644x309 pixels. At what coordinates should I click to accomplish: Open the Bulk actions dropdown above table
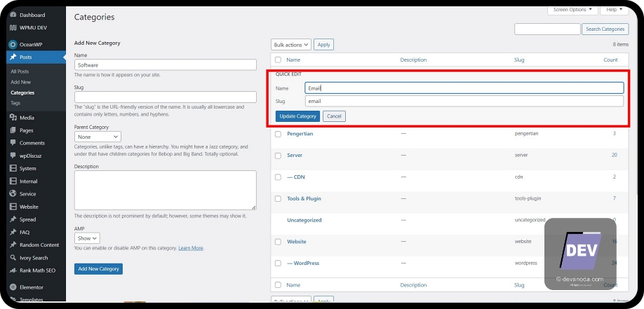coord(291,45)
